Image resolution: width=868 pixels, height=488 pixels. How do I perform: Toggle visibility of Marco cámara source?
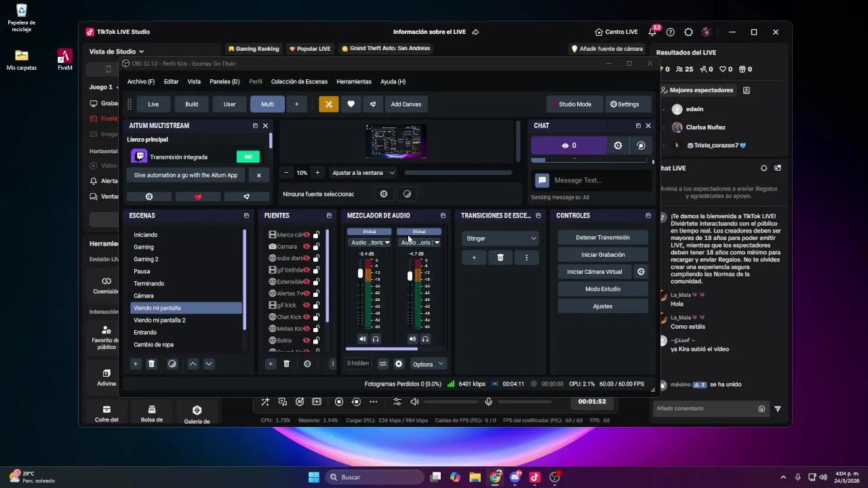click(x=307, y=235)
